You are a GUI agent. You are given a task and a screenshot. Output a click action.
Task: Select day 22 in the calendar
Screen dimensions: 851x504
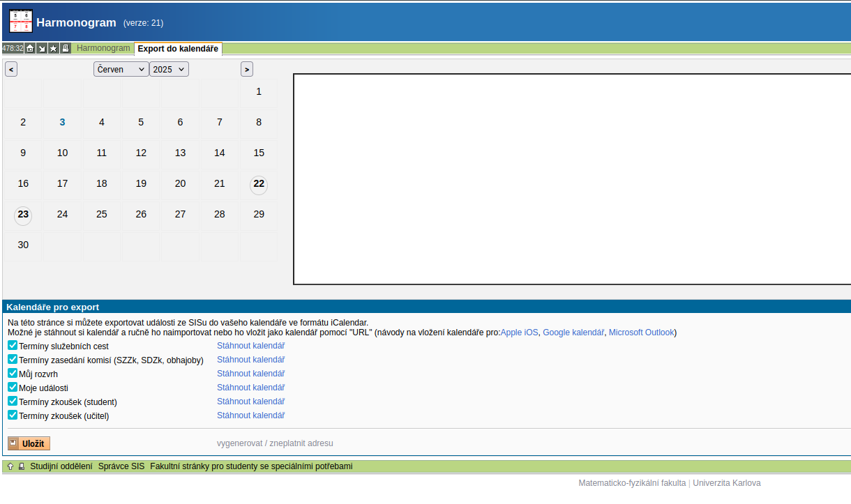[259, 184]
